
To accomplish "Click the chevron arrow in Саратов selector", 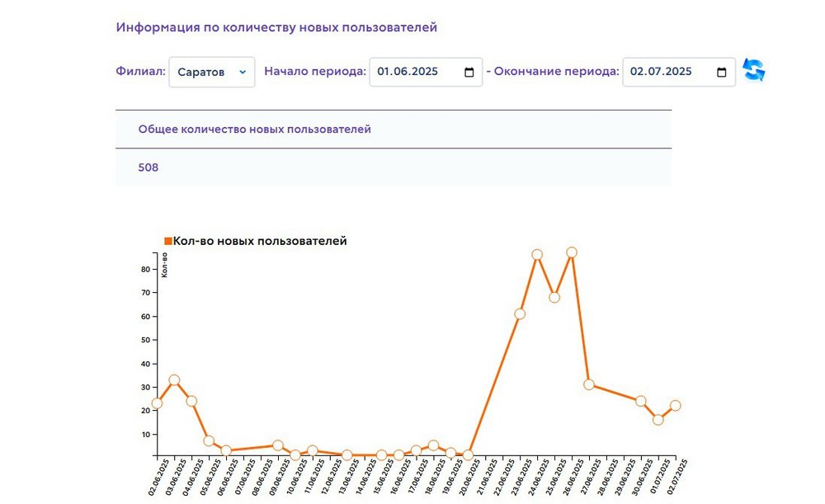I will (243, 73).
